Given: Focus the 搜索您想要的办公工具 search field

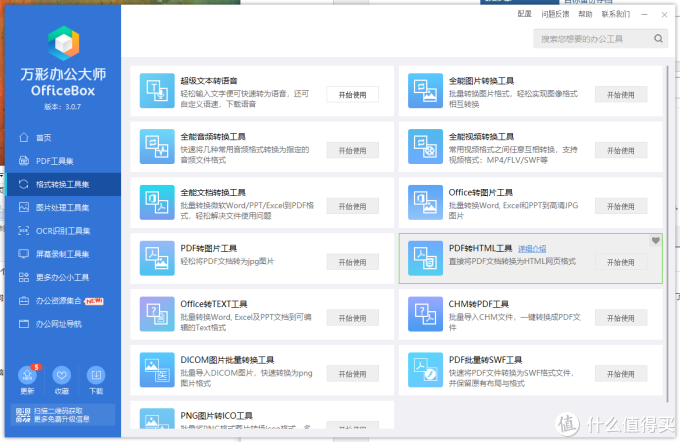Looking at the screenshot, I should point(601,39).
